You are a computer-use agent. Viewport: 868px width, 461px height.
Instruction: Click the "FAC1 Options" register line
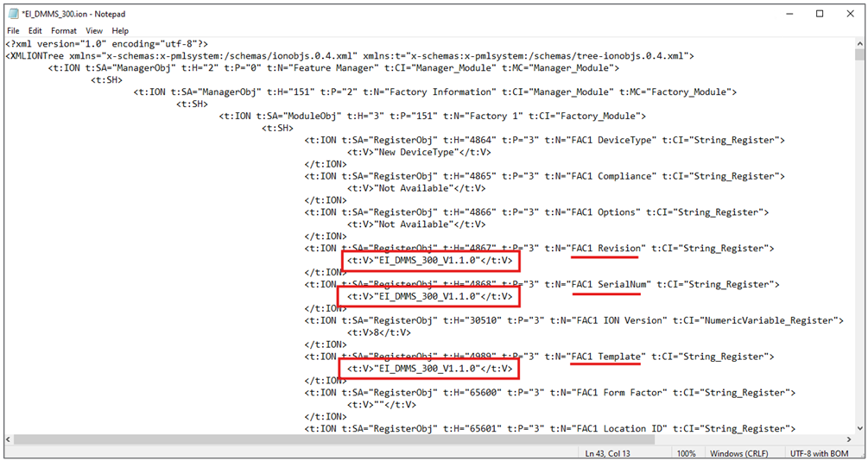pyautogui.click(x=536, y=212)
